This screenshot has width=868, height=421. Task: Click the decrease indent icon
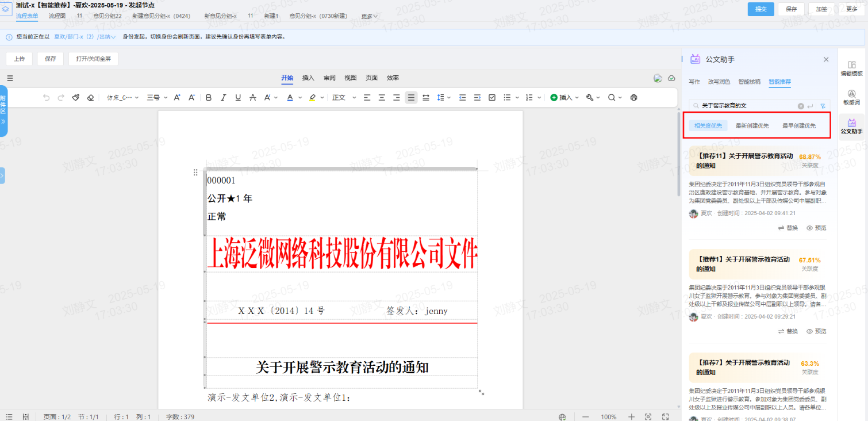[463, 98]
